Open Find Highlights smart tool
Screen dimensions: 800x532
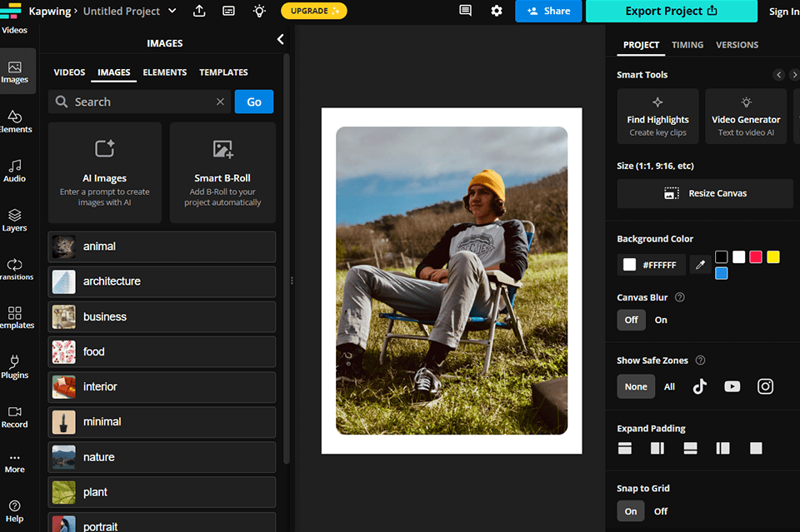tap(657, 117)
